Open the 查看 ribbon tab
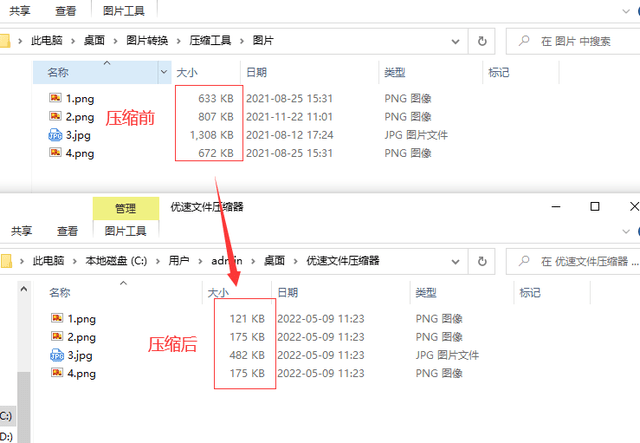Image resolution: width=640 pixels, height=443 pixels. click(66, 11)
